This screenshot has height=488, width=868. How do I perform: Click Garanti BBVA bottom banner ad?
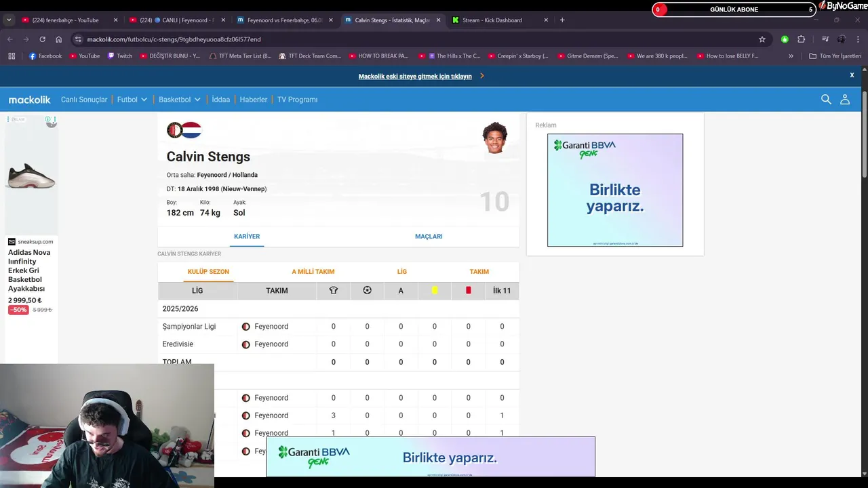431,457
